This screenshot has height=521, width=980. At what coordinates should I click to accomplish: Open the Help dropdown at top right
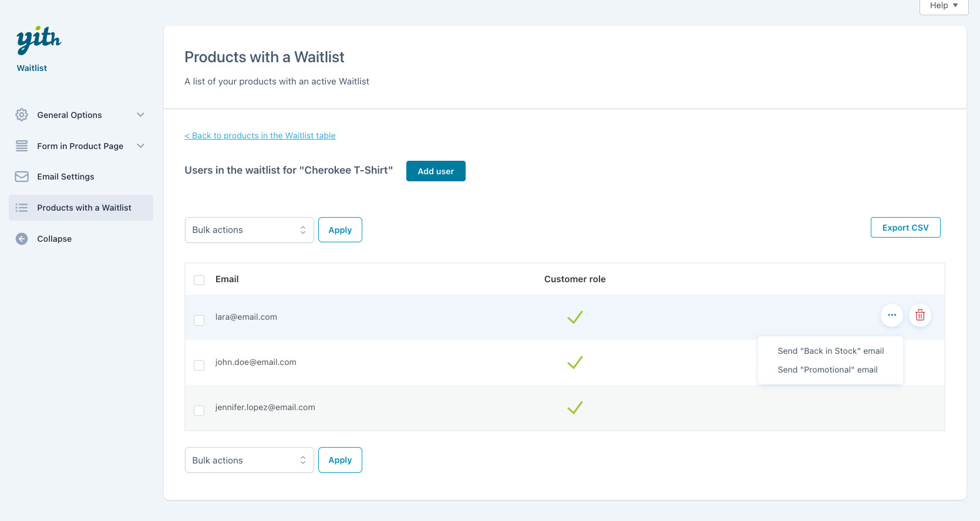(x=943, y=6)
